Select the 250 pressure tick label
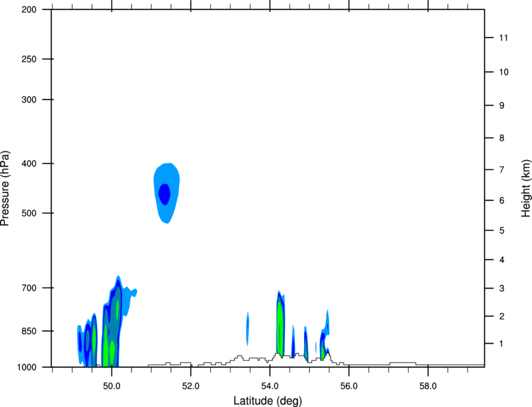This screenshot has width=532, height=407. pyautogui.click(x=29, y=59)
